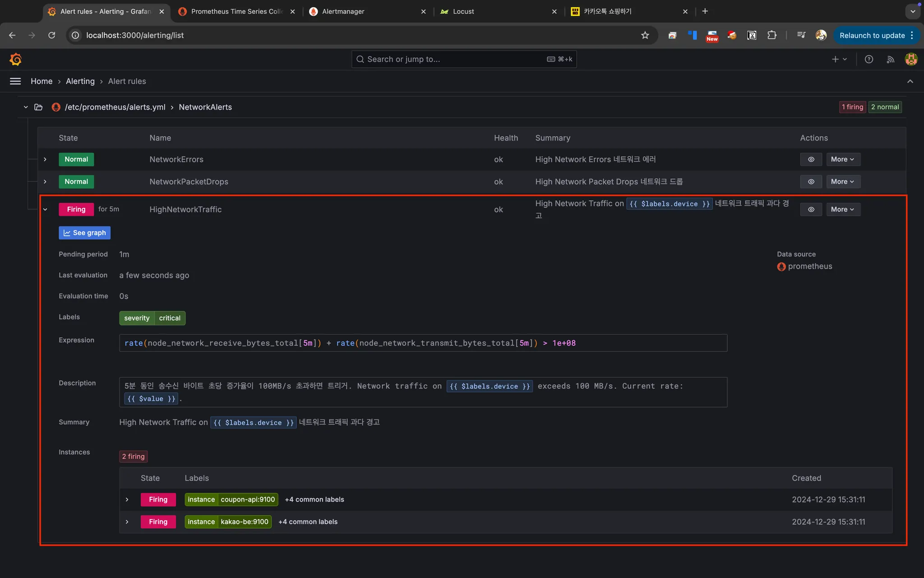
Task: Switch to the Locust browser tab
Action: (463, 11)
